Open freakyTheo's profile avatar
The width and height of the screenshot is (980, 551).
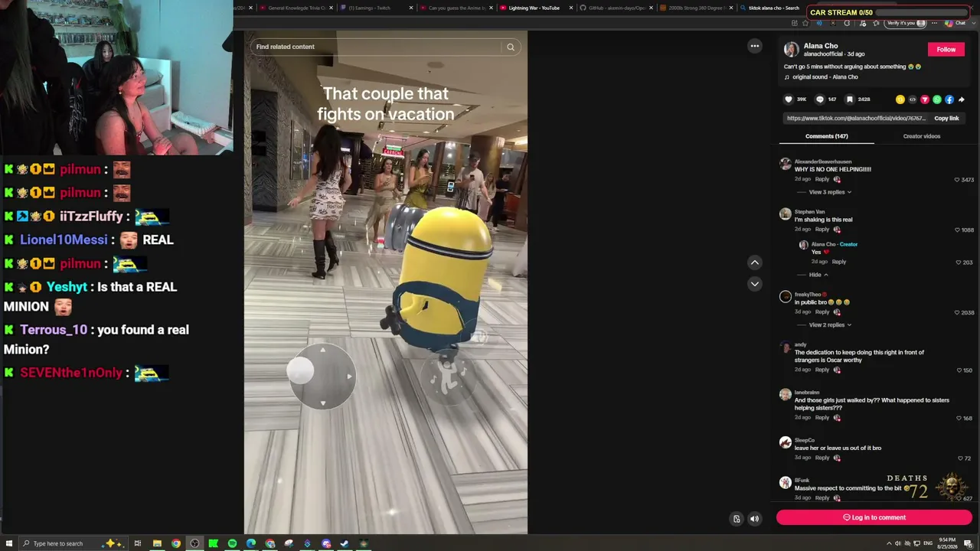point(786,297)
